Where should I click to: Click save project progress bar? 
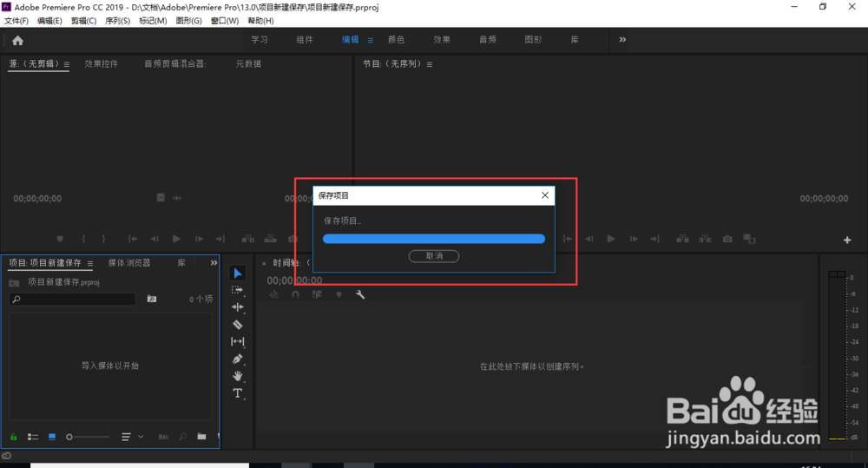click(434, 239)
